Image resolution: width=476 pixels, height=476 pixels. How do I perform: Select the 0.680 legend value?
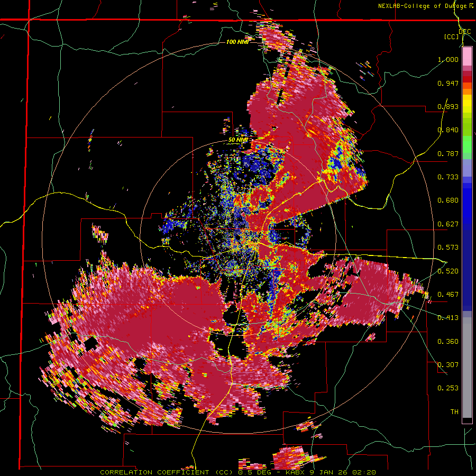(x=448, y=200)
